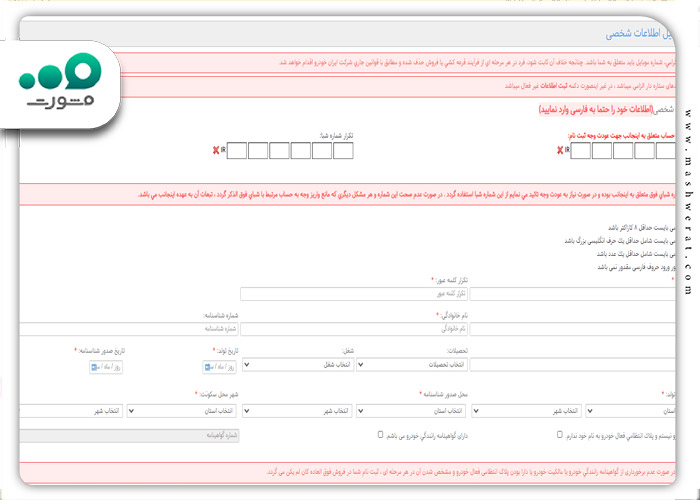700x500 pixels.
Task: Open the leftmost انتخاب شهر residence city dropdown
Action: coord(71,411)
